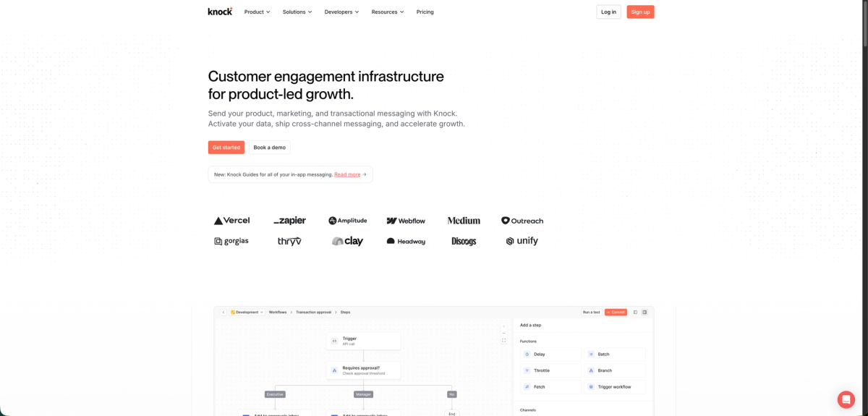
Task: Click Run a test button
Action: coord(592,312)
